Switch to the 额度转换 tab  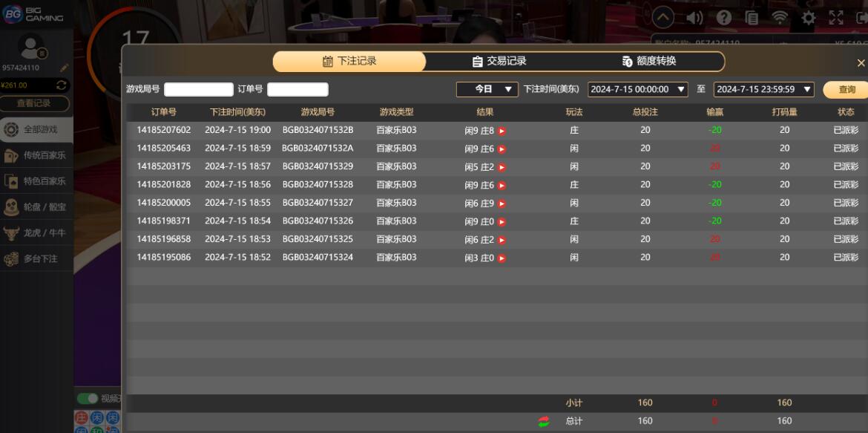[649, 62]
